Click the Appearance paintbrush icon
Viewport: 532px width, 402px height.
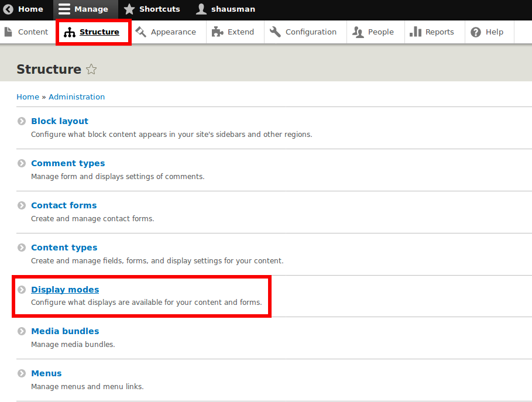point(140,32)
